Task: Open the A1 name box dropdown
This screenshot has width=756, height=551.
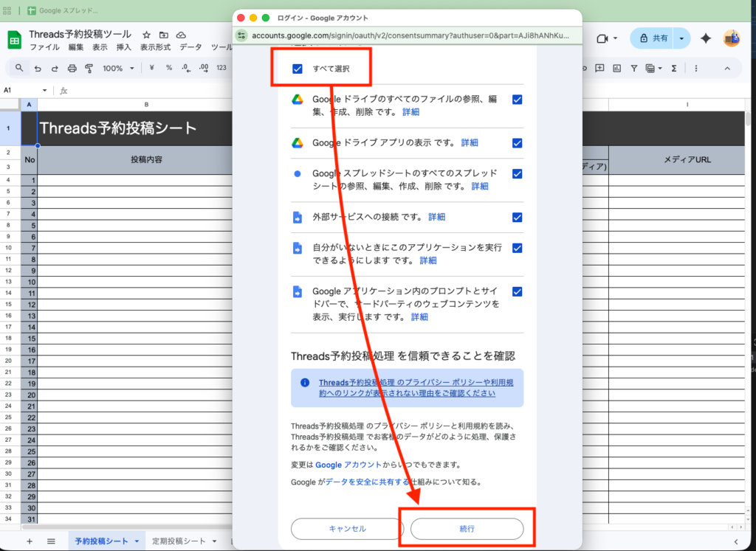Action: pos(44,91)
